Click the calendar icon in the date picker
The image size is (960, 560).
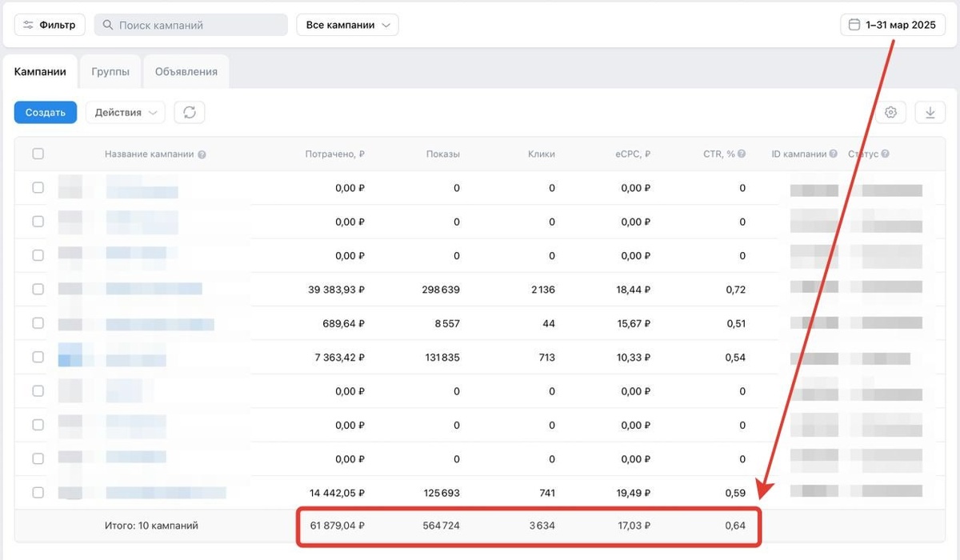click(854, 25)
